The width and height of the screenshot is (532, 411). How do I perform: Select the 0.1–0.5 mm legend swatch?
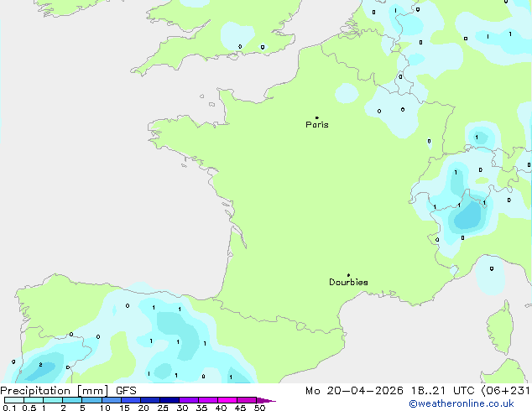point(14,400)
